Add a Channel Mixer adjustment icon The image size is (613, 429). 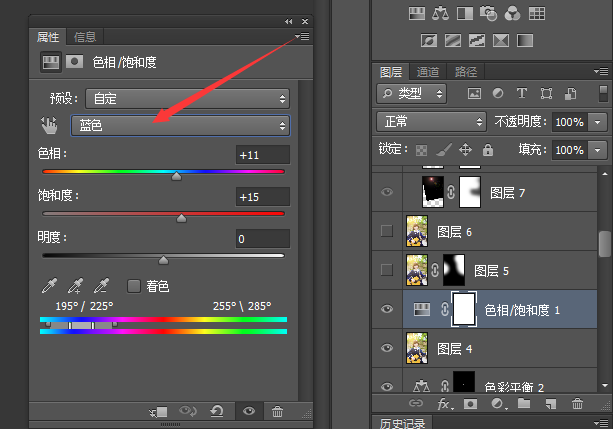513,14
